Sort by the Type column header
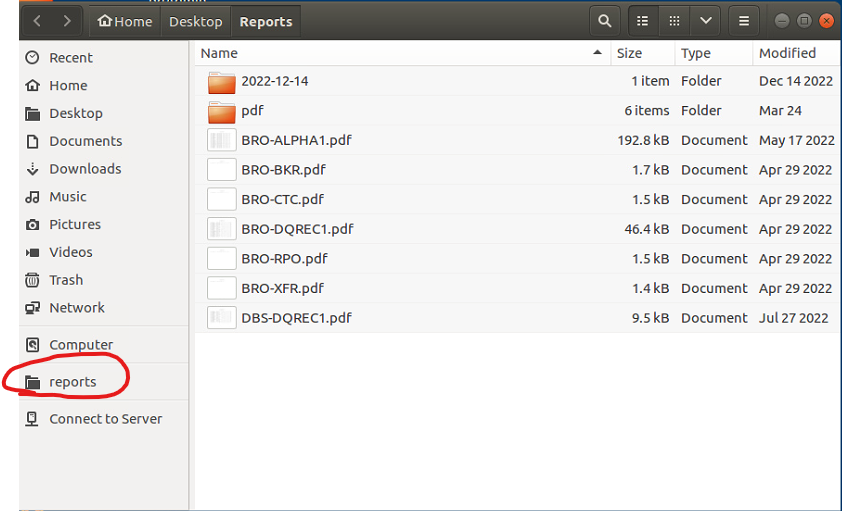The width and height of the screenshot is (842, 511). 714,53
